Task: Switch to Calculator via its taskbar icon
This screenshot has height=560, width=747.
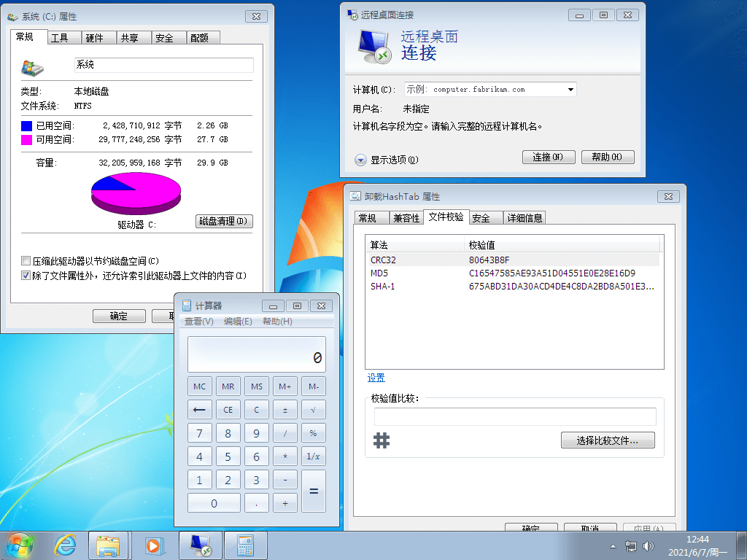Action: (244, 545)
